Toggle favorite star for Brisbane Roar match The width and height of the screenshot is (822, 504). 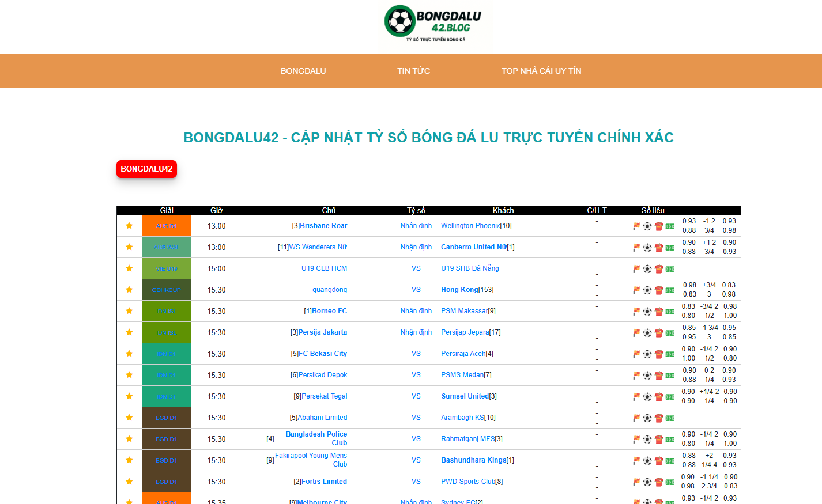(129, 226)
